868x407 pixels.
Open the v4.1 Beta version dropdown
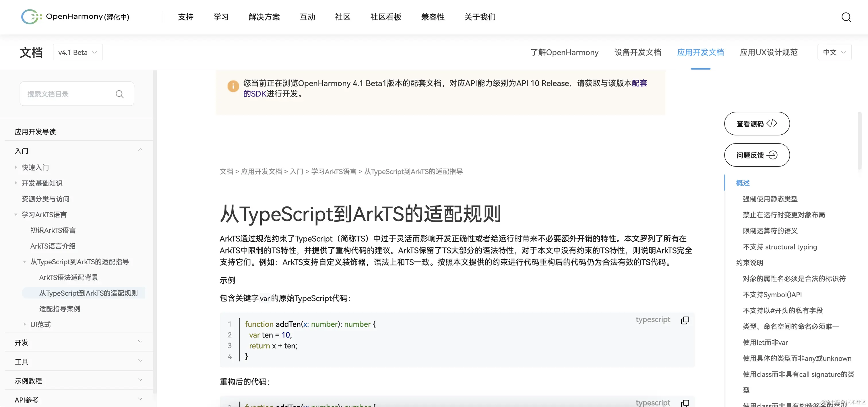(77, 52)
